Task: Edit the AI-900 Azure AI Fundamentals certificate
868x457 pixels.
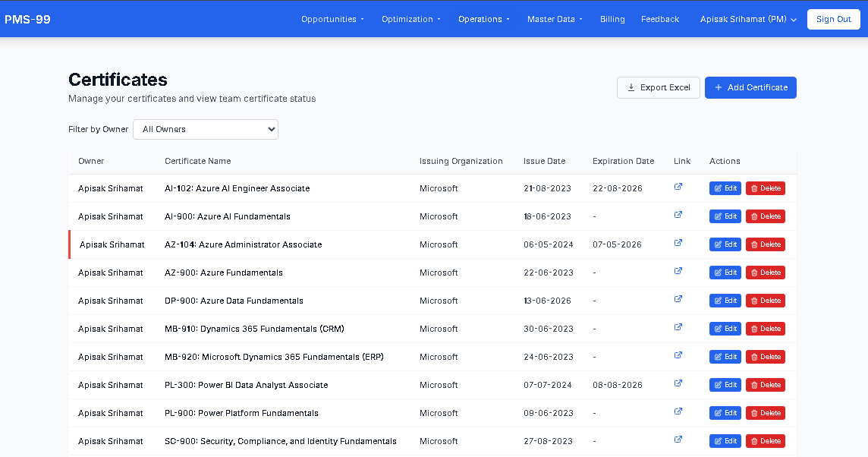Action: click(x=725, y=216)
